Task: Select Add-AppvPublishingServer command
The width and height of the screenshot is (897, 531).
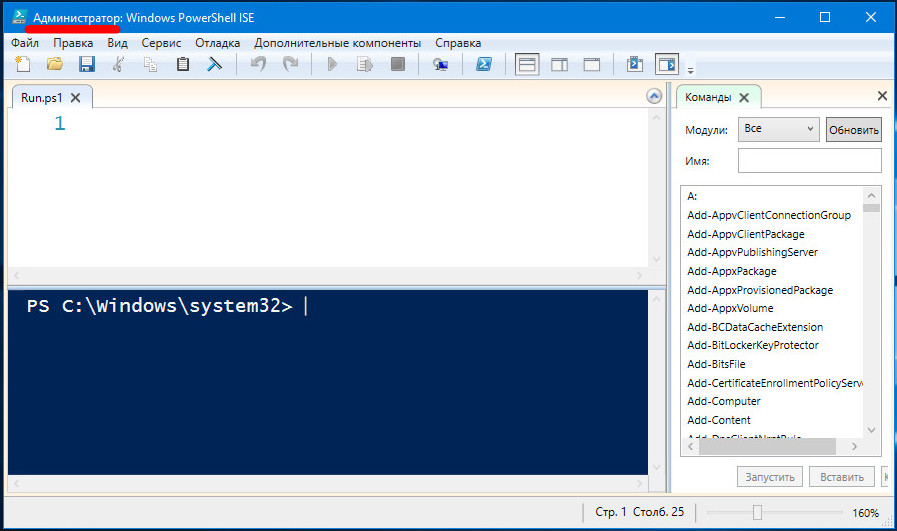Action: click(752, 252)
